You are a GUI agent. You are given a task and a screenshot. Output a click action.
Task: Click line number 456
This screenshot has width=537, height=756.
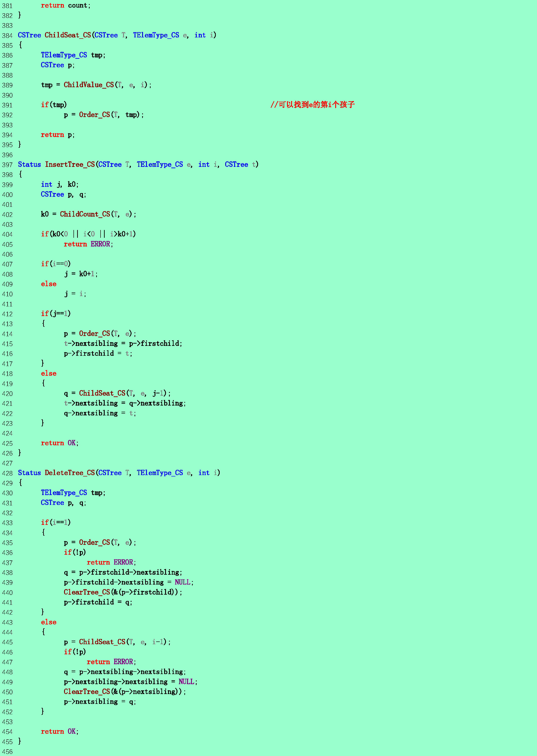coord(7,752)
